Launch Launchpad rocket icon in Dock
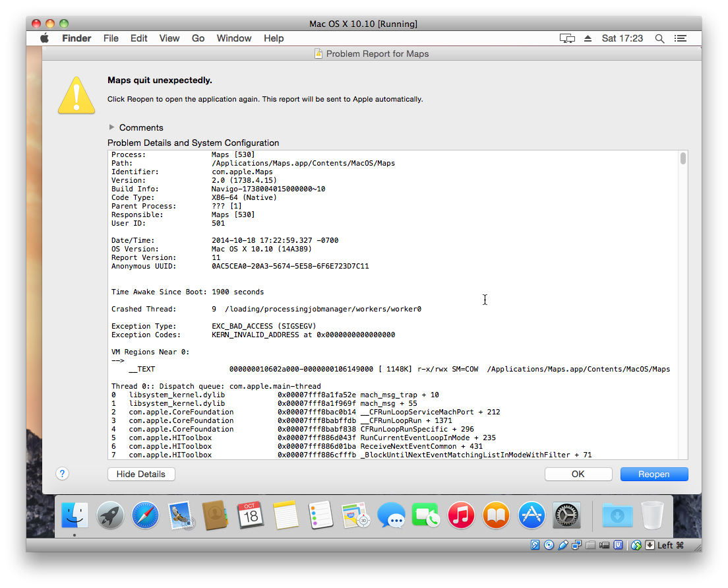The width and height of the screenshot is (728, 588). 110,515
